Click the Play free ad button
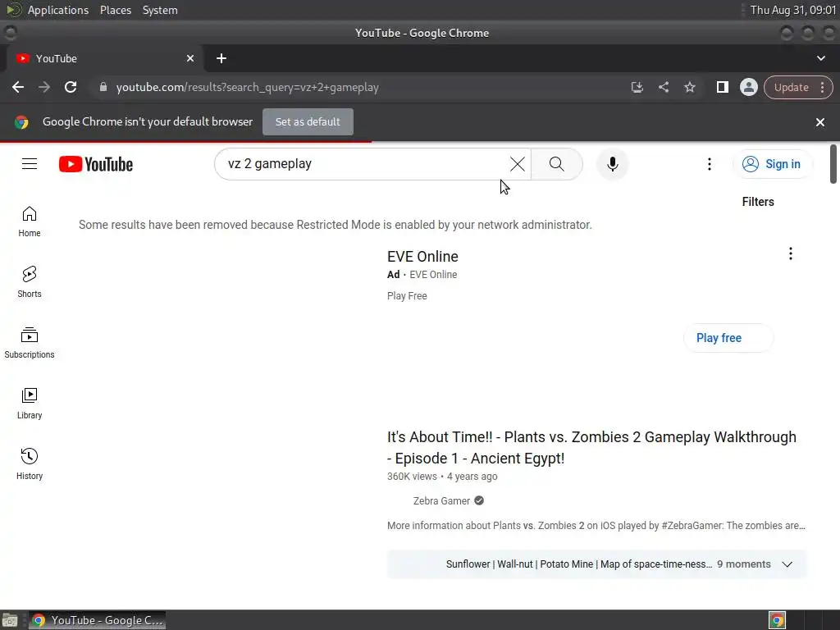 click(728, 338)
